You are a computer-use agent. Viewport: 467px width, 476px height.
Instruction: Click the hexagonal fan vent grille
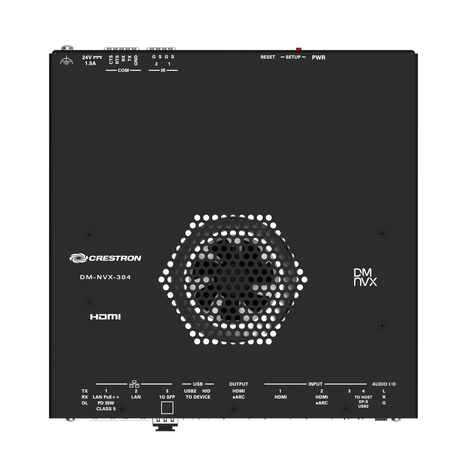tap(233, 279)
